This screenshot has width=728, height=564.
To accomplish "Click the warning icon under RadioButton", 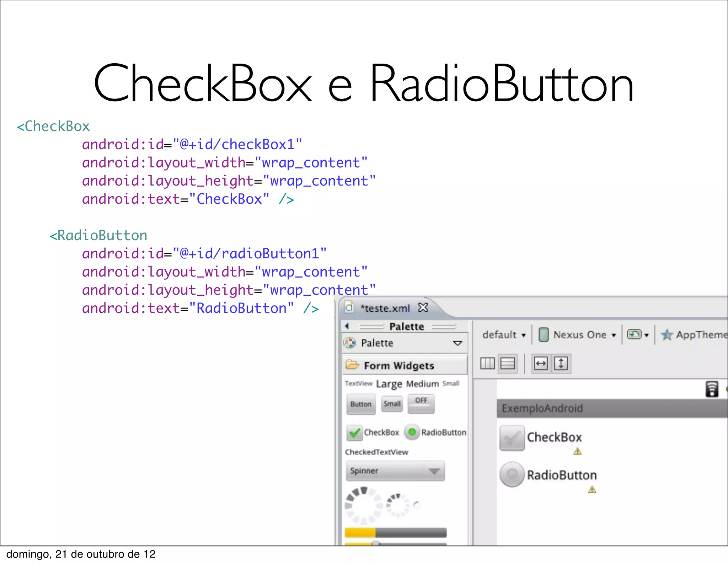I will pyautogui.click(x=592, y=490).
